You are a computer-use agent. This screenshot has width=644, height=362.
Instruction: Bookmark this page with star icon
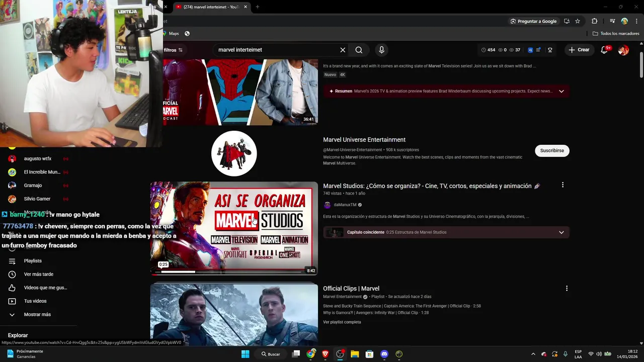[578, 21]
